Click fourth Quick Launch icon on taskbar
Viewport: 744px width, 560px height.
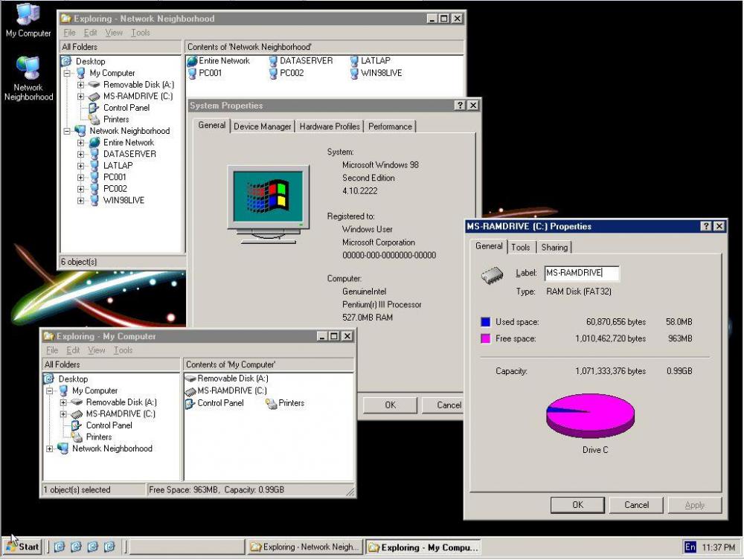(x=109, y=547)
